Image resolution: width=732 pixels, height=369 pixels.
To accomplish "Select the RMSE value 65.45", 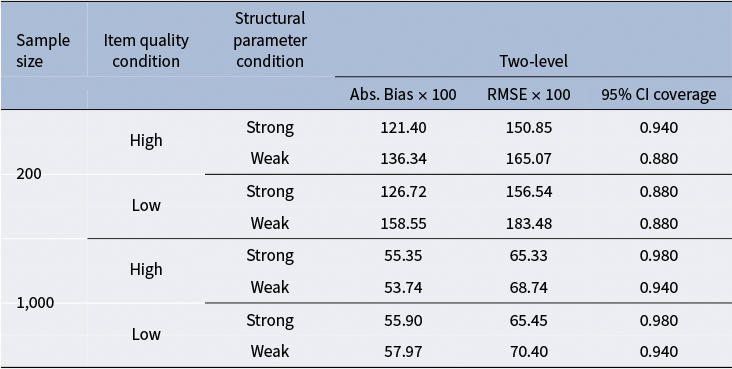I will (x=528, y=320).
